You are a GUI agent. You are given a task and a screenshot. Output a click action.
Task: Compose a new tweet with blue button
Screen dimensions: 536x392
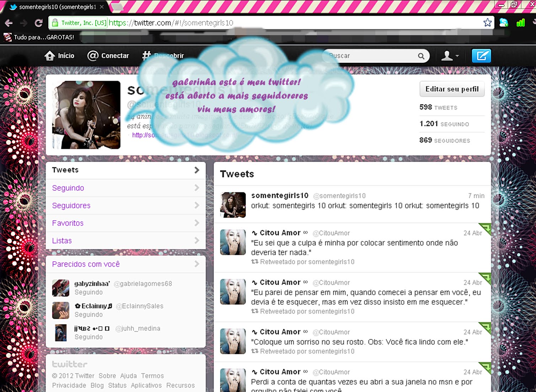[481, 56]
